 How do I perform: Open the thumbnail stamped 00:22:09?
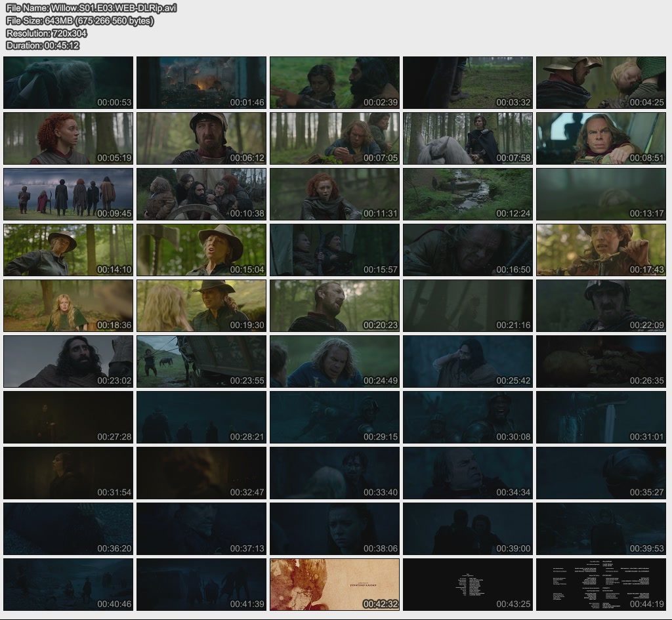(x=601, y=306)
